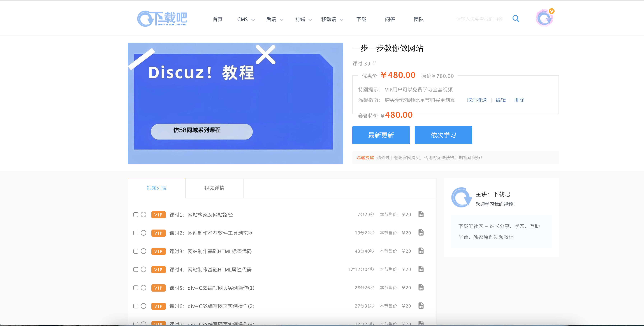
Task: Click the file icon beside 课时2
Action: pyautogui.click(x=422, y=232)
